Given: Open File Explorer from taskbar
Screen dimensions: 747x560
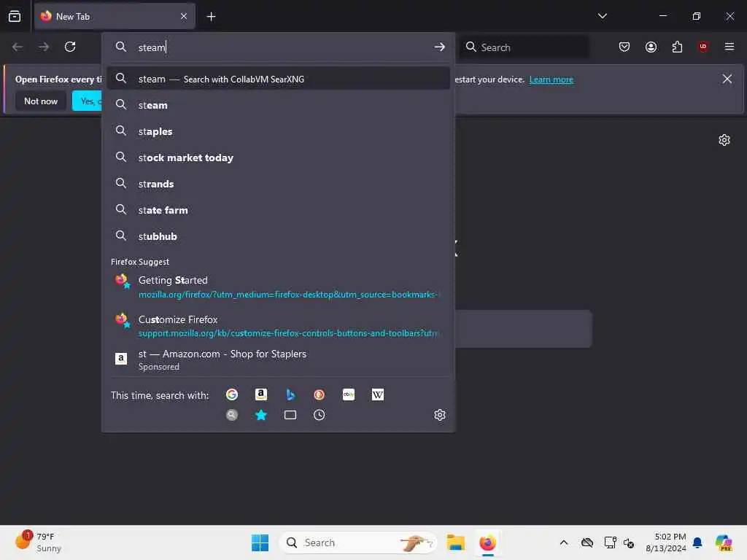Looking at the screenshot, I should coord(455,542).
